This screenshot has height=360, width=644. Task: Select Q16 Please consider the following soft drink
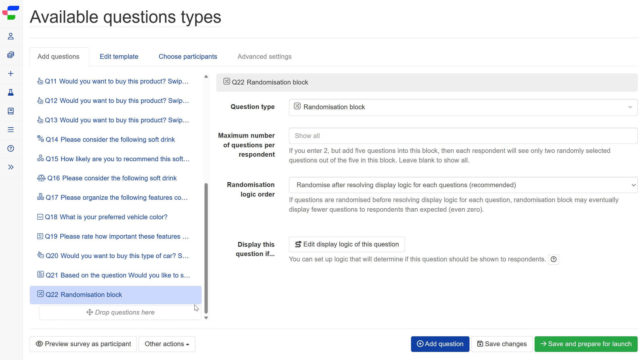(116, 178)
